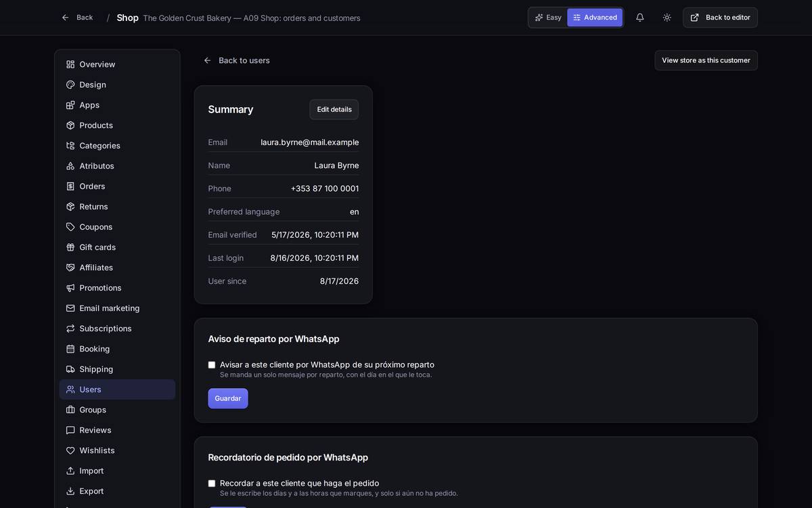
Task: Click the Orders receipt icon
Action: click(70, 186)
